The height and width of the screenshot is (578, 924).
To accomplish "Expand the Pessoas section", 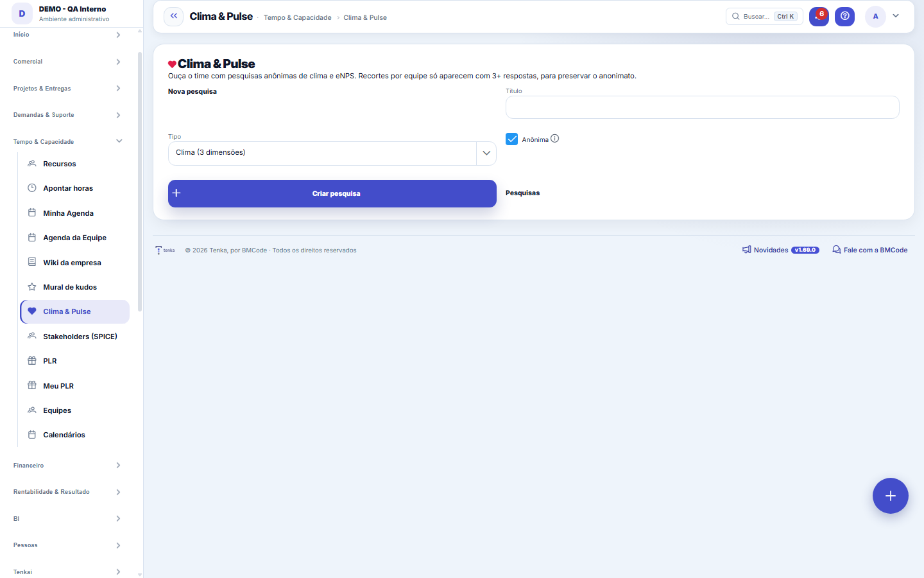I will point(67,545).
